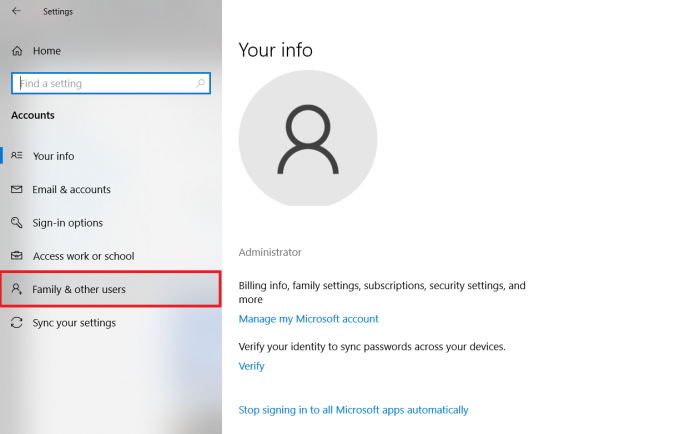This screenshot has width=690, height=434.
Task: Click the Administrator account label
Action: [270, 252]
